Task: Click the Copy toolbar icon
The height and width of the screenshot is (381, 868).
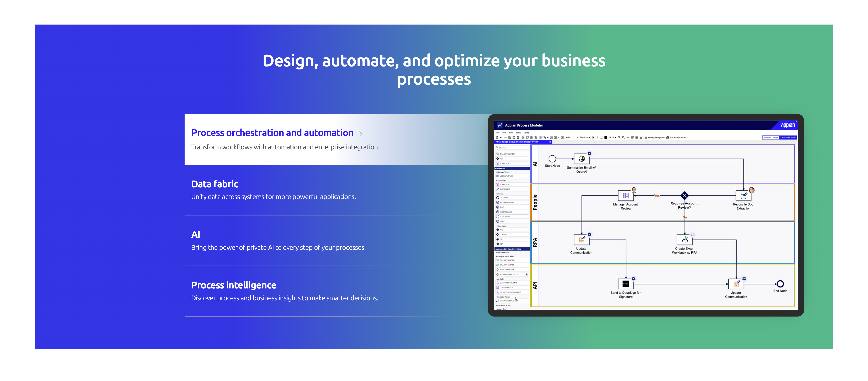Action: coord(527,137)
